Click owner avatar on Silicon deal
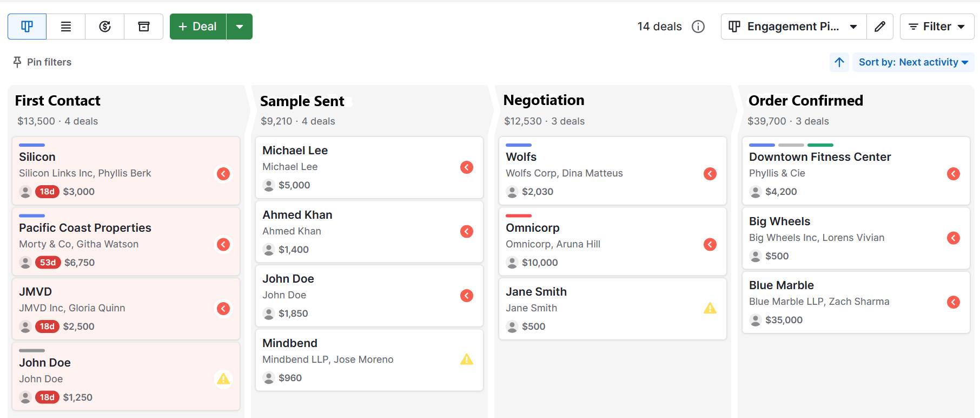Screen dimensions: 980x418 click(25, 192)
